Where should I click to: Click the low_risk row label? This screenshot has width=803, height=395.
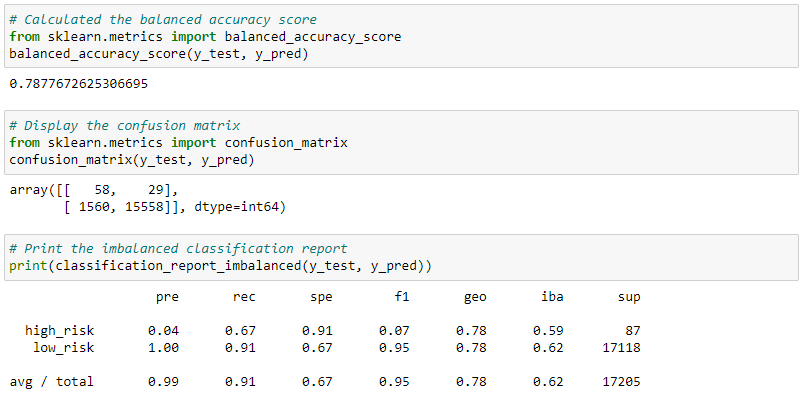[64, 348]
